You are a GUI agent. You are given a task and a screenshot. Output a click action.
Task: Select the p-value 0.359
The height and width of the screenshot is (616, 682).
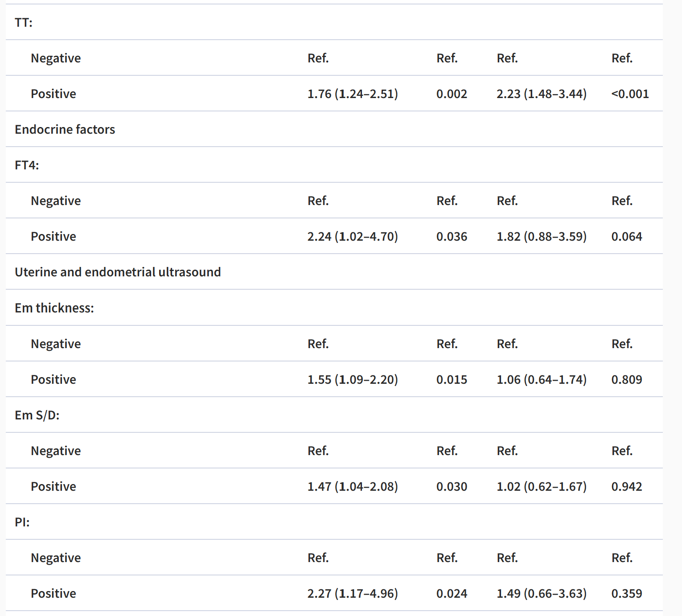click(x=626, y=593)
